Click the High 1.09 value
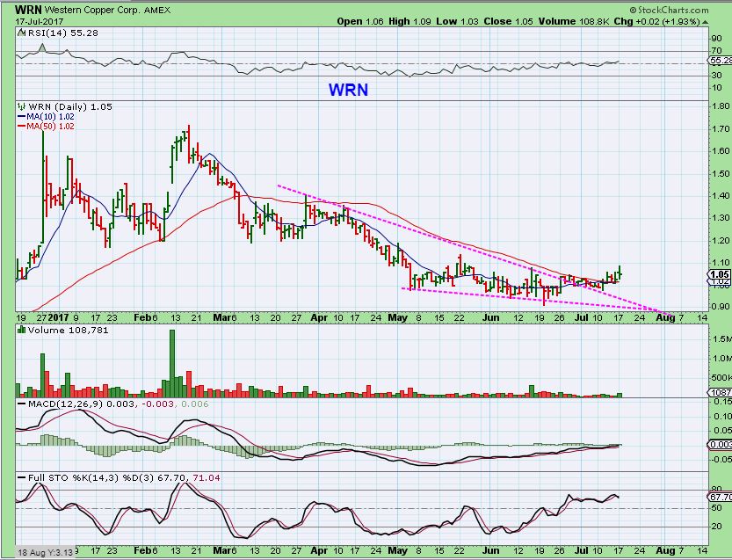Viewport: 732px width, 560px height. (409, 21)
